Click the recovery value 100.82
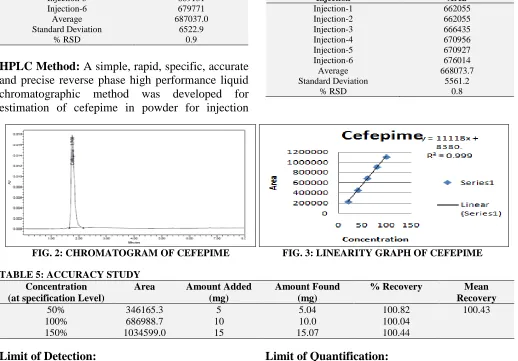 click(x=396, y=310)
